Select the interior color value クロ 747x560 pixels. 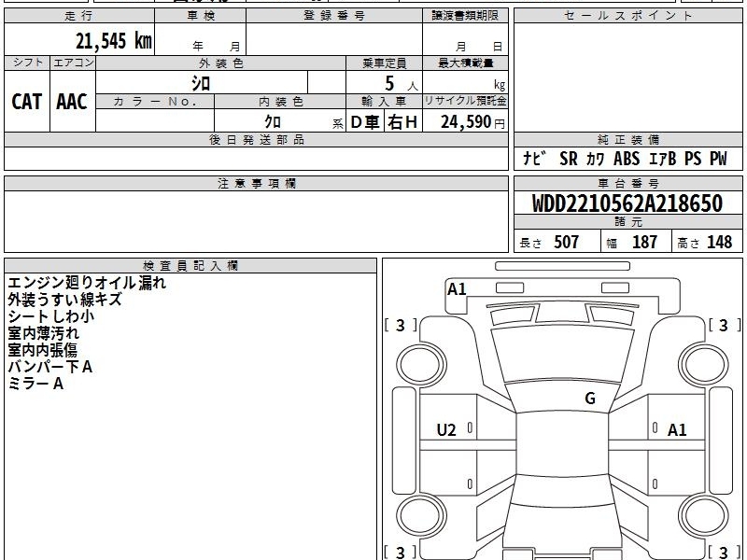273,122
